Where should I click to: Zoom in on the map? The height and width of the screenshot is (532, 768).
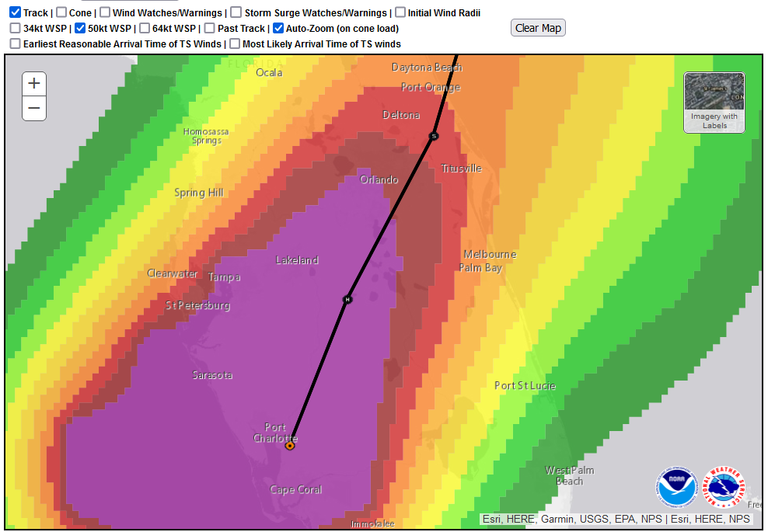pos(34,83)
